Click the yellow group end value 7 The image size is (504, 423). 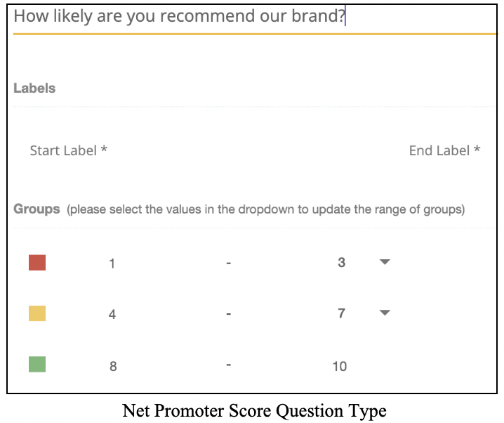[341, 313]
